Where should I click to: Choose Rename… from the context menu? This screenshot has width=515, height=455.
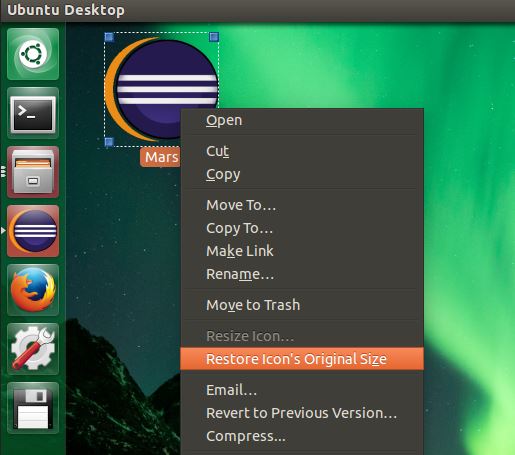(302, 274)
